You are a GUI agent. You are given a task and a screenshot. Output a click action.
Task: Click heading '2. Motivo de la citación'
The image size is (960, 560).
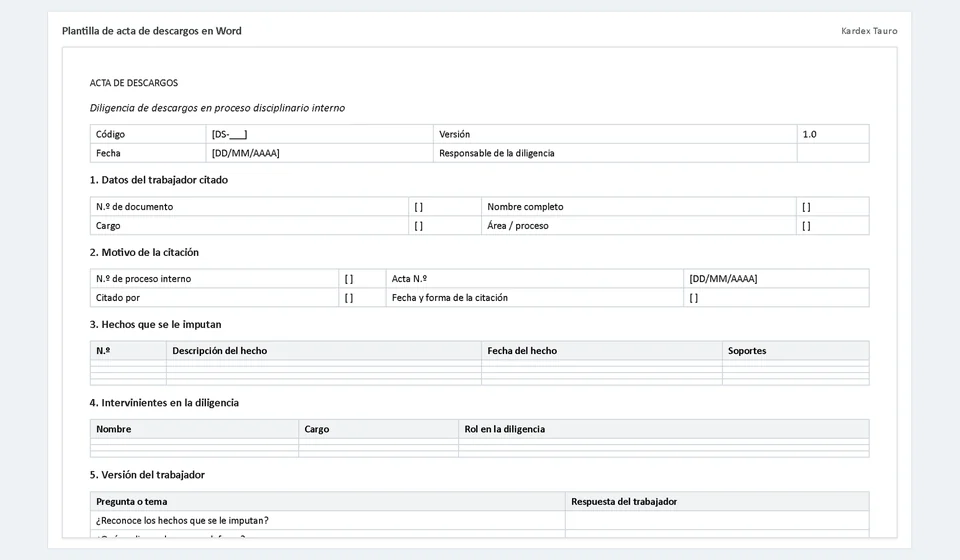click(144, 252)
